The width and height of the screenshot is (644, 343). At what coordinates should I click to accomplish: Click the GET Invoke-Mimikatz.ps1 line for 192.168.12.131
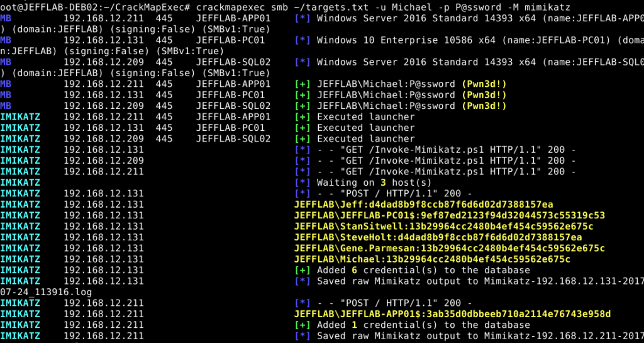435,150
